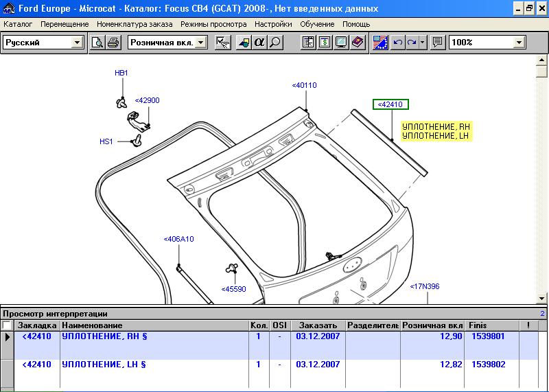
Task: Click the undo arrow icon
Action: 398,43
